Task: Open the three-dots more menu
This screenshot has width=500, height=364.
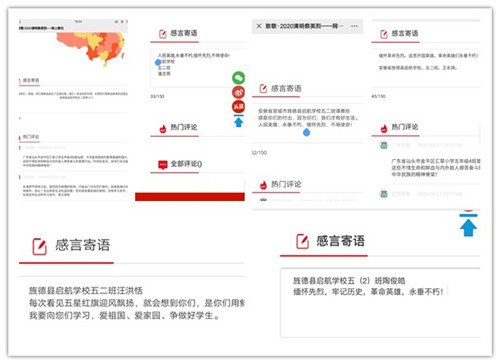Action: click(x=354, y=26)
